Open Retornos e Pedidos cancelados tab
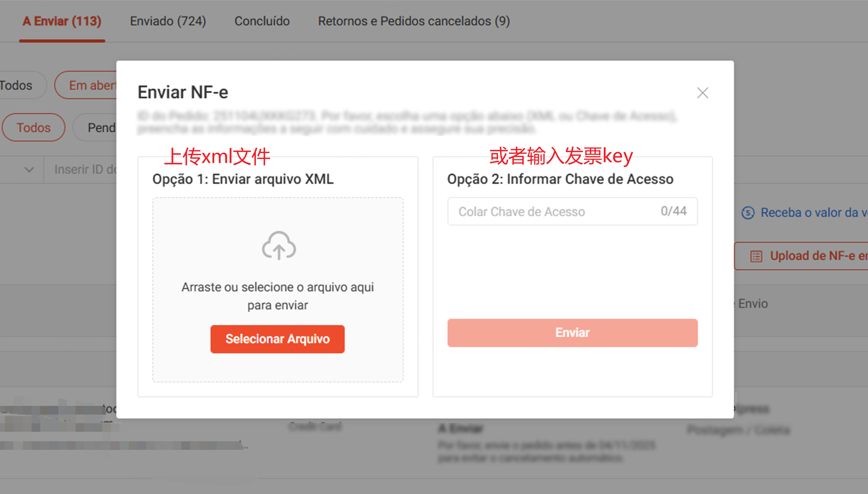 (x=414, y=21)
